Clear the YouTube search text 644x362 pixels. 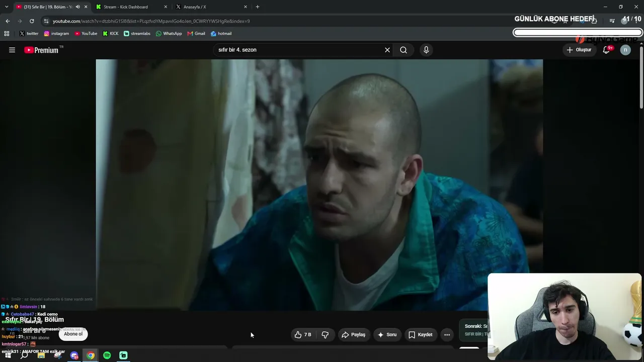pyautogui.click(x=387, y=50)
